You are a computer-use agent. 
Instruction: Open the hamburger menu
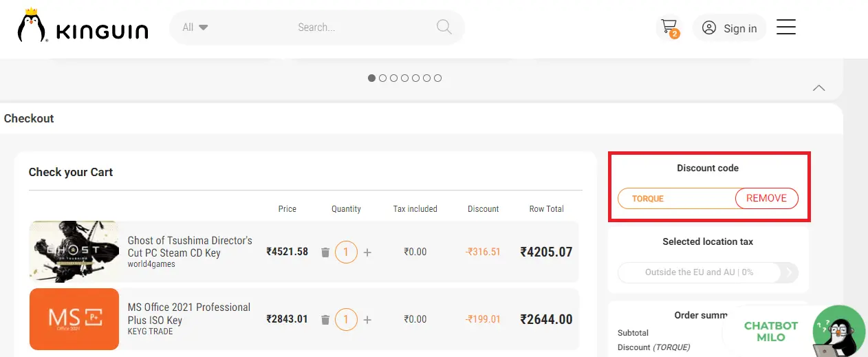point(786,27)
